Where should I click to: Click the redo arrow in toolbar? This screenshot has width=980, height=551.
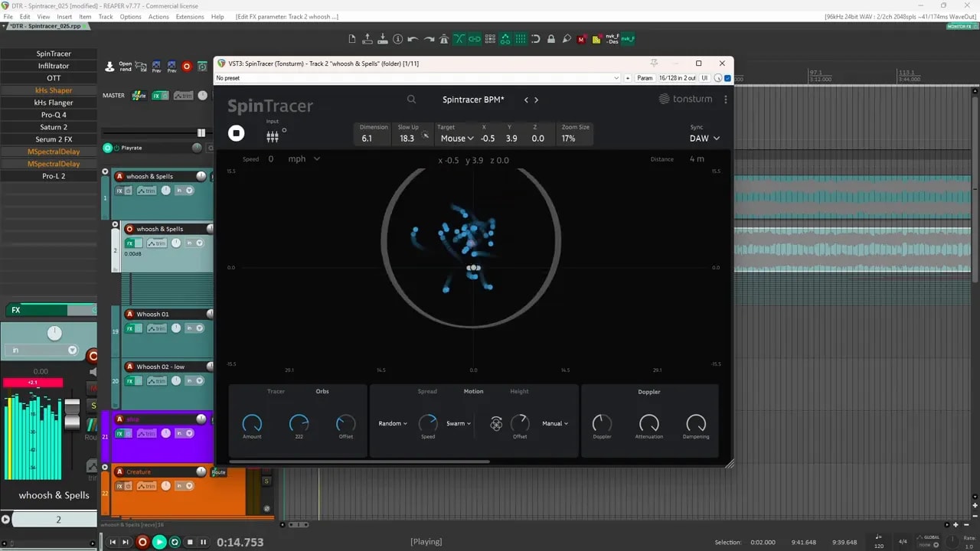[x=429, y=39]
